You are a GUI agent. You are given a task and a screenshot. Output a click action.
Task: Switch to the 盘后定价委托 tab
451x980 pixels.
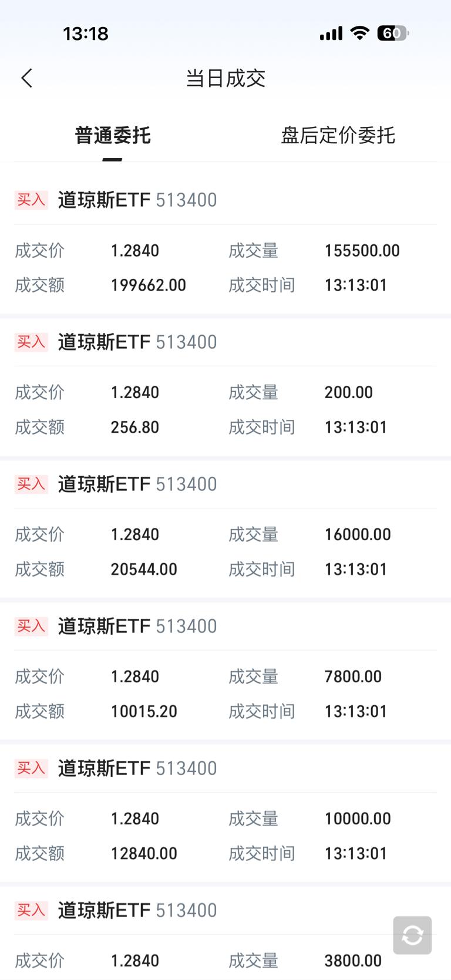click(338, 136)
